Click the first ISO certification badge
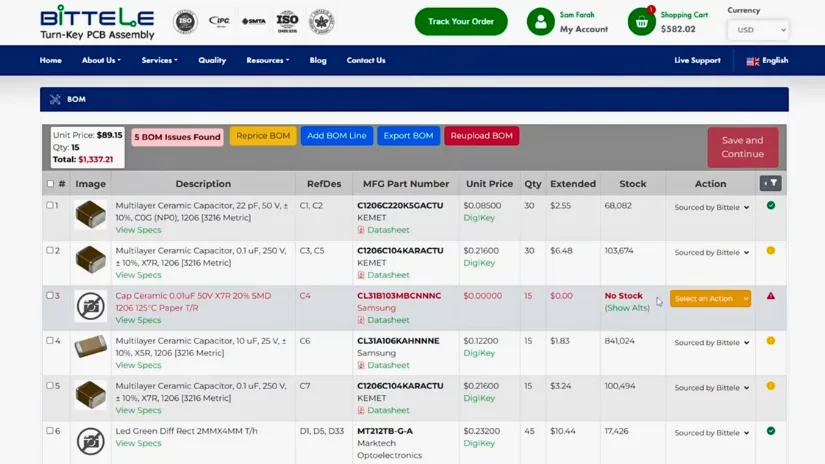Viewport: 825px width, 464px height. point(185,22)
